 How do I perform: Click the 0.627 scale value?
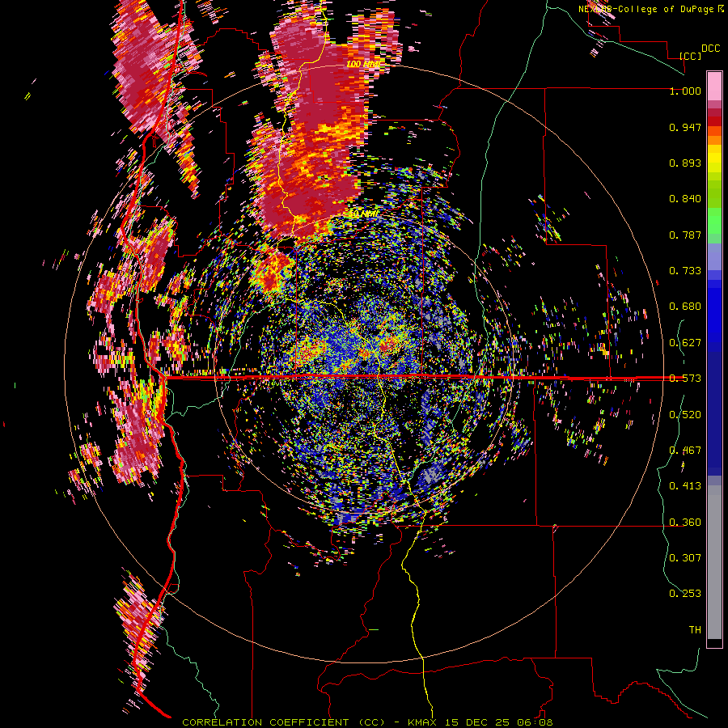[685, 343]
